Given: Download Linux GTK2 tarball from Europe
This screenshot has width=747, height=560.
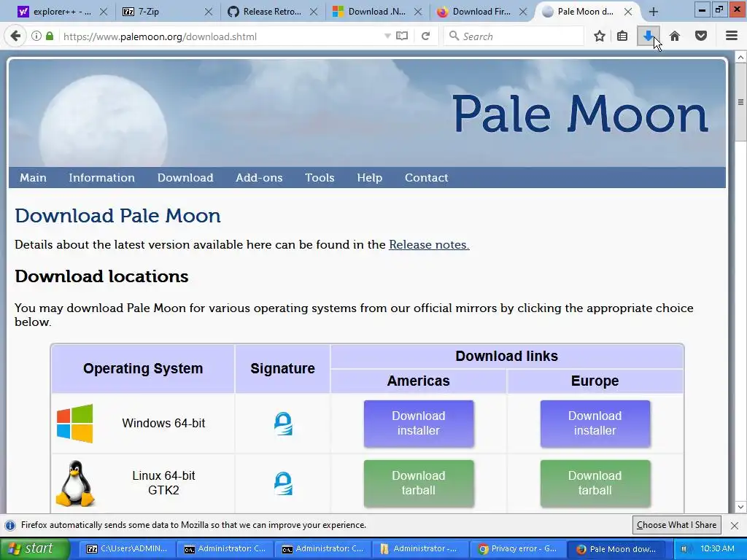Looking at the screenshot, I should (x=595, y=483).
